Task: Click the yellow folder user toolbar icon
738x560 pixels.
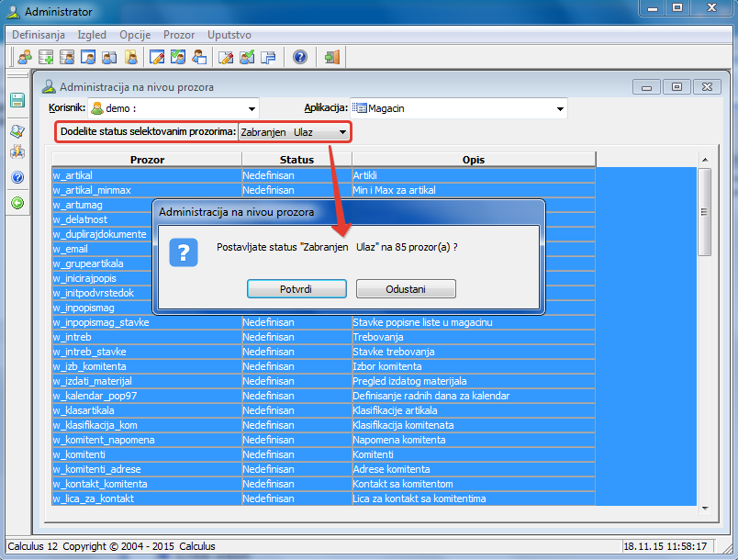Action: (131, 58)
